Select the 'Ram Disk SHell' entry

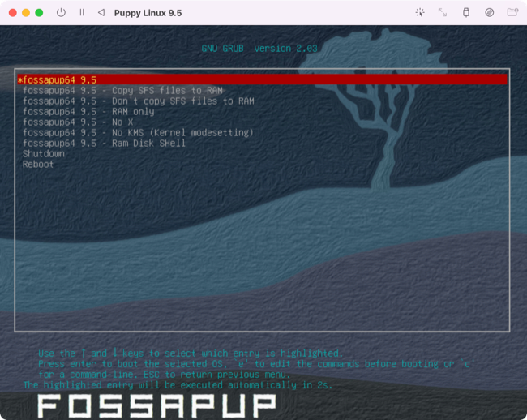[262, 144]
